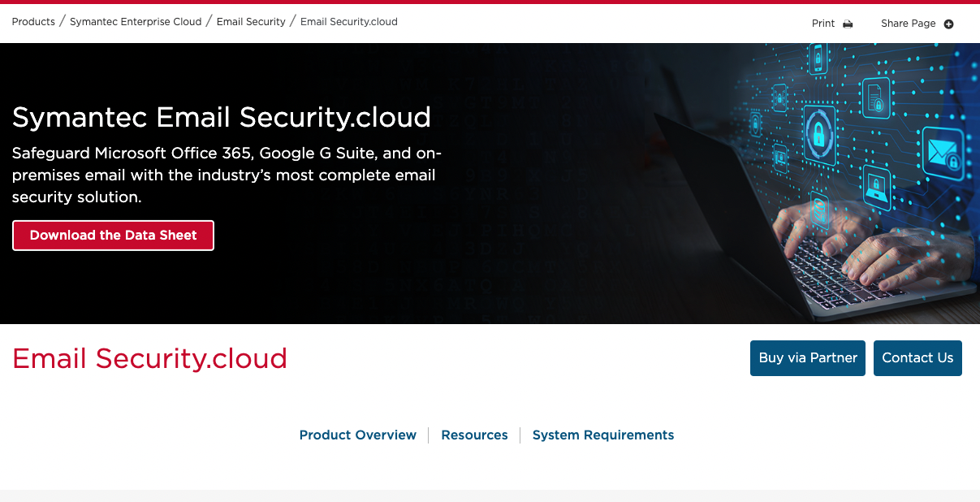Image resolution: width=980 pixels, height=502 pixels.
Task: Click the smartphone lock icon in banner
Action: [x=818, y=59]
